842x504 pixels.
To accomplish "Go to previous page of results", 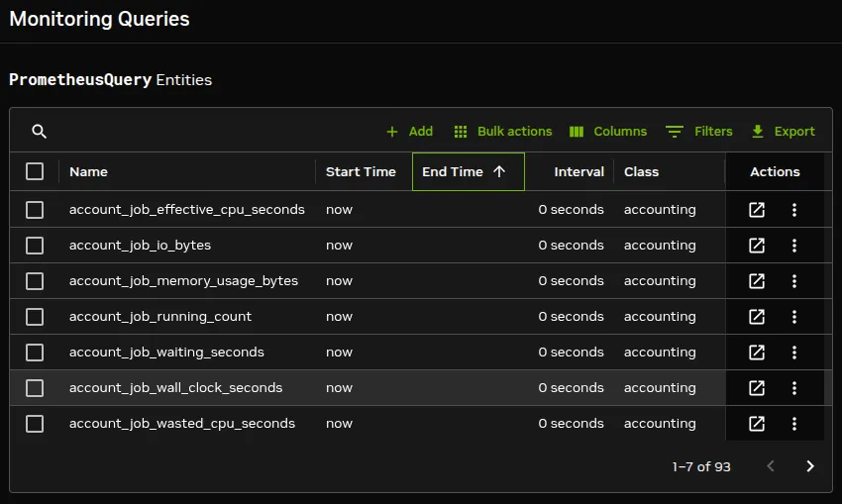I will [771, 466].
